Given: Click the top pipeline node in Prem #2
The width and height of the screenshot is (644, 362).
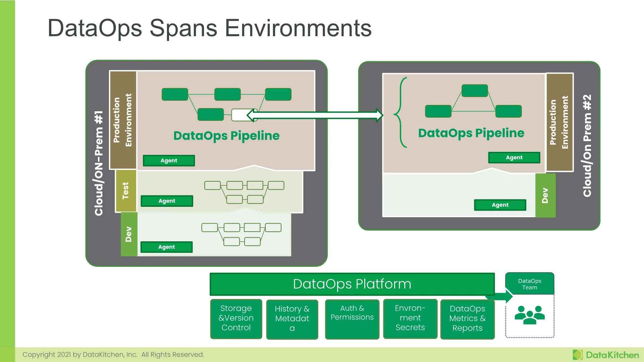Looking at the screenshot, I should pyautogui.click(x=475, y=90).
